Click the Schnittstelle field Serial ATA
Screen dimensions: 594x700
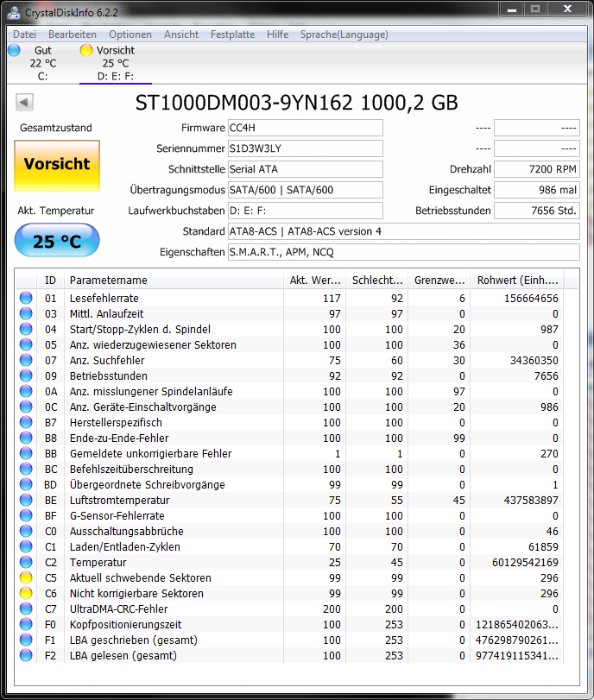click(x=306, y=169)
